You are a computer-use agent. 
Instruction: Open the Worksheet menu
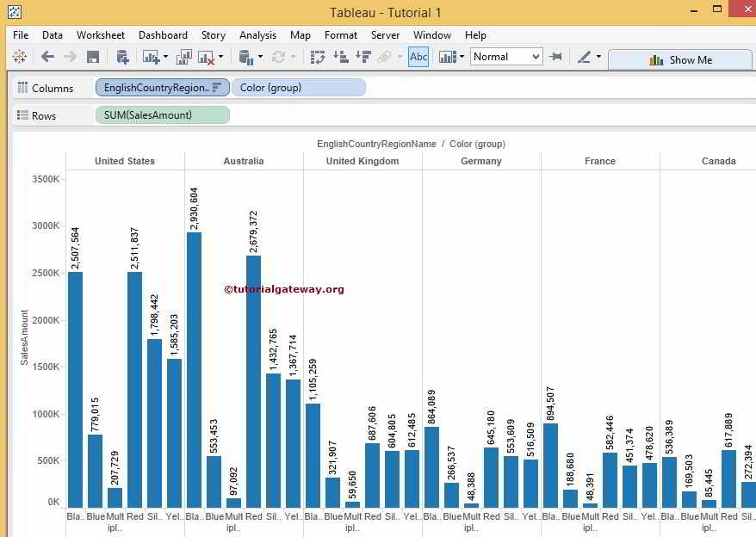tap(100, 35)
